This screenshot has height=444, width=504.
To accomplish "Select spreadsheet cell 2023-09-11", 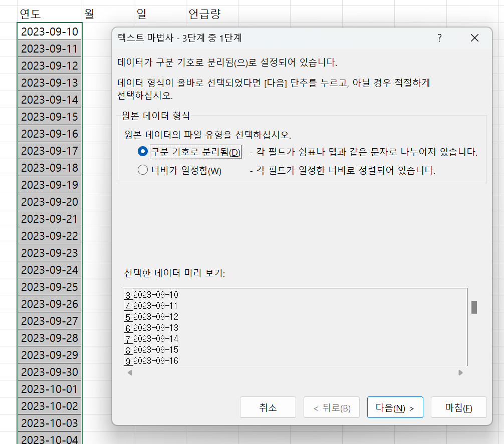I will click(50, 49).
